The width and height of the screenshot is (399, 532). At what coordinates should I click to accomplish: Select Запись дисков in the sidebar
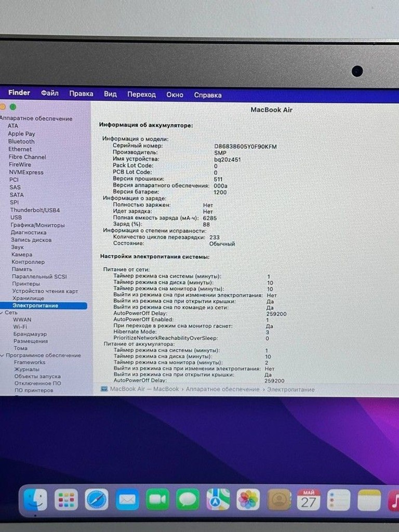click(x=31, y=240)
